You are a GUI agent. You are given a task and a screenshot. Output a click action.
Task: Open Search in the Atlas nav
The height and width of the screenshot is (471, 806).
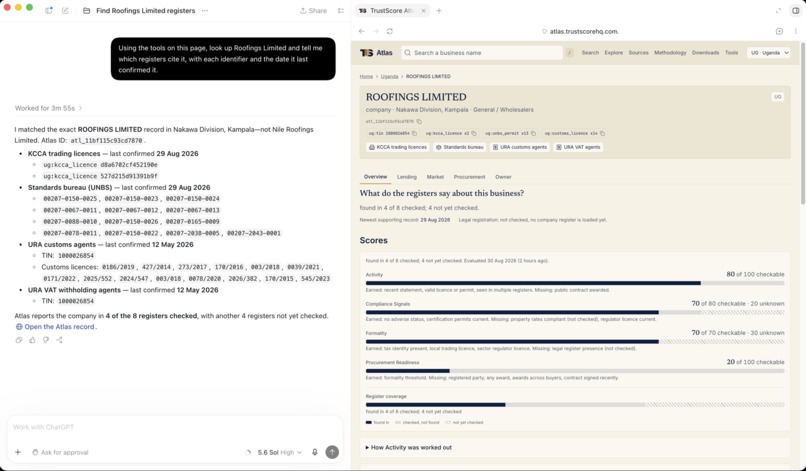[590, 52]
